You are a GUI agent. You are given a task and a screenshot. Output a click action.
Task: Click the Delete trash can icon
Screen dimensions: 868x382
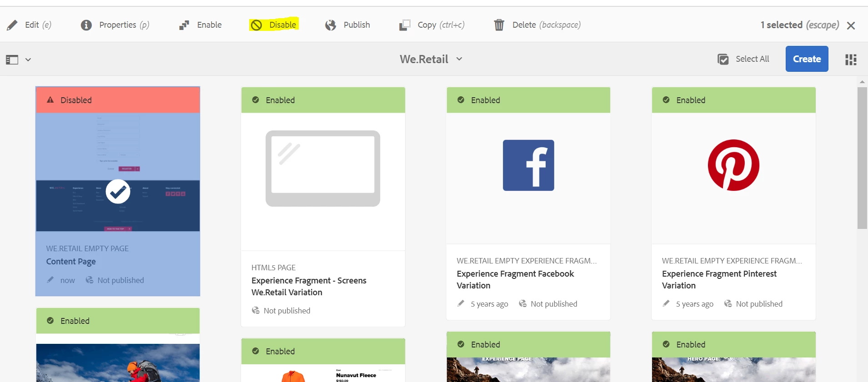pyautogui.click(x=499, y=25)
